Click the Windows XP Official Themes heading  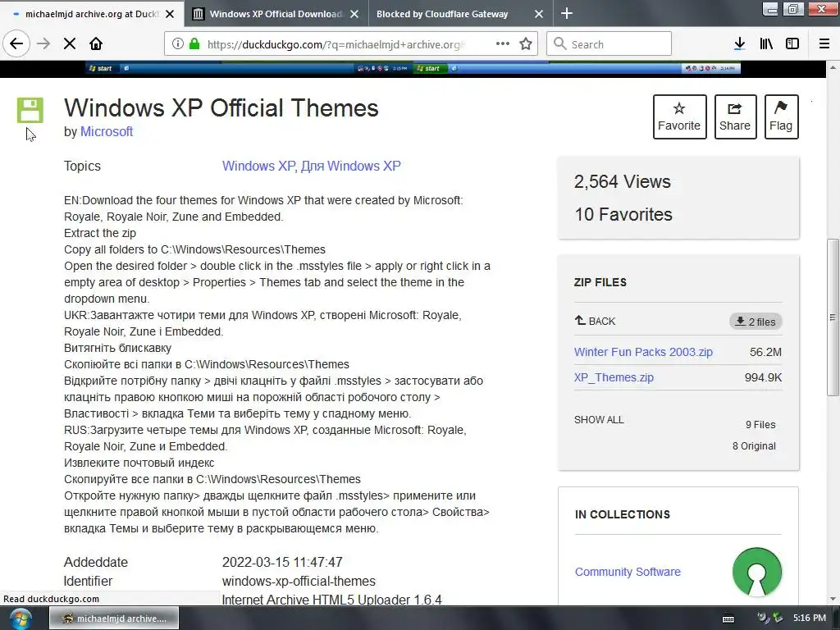coord(221,107)
